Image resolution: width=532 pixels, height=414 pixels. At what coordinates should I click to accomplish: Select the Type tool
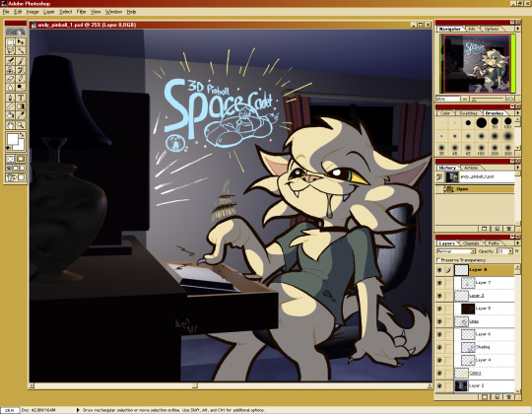(x=21, y=98)
